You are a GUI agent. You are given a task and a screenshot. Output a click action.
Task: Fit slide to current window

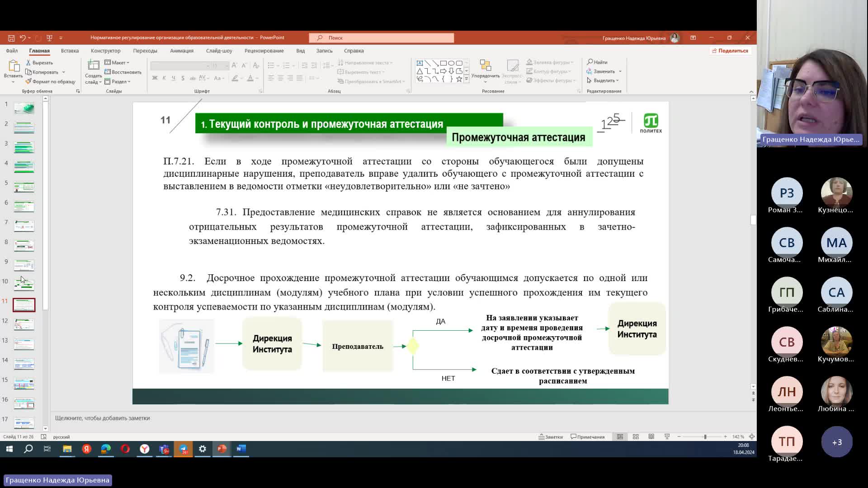tap(752, 436)
